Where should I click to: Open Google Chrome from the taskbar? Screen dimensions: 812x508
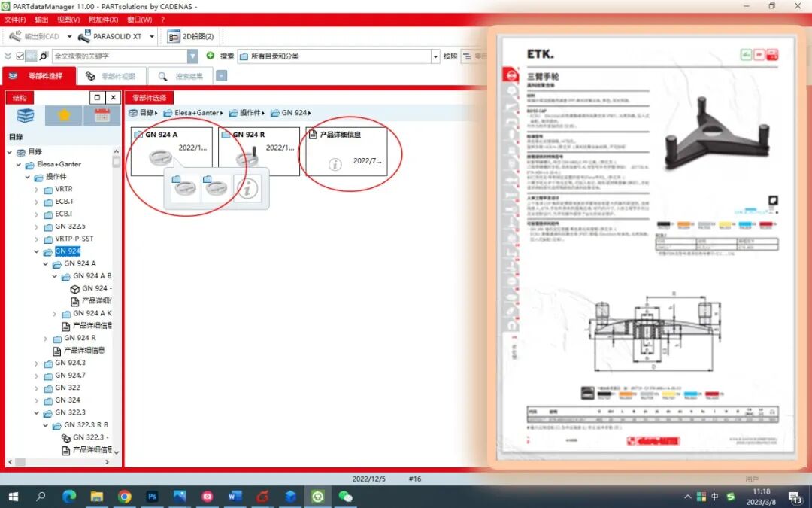[x=124, y=497]
